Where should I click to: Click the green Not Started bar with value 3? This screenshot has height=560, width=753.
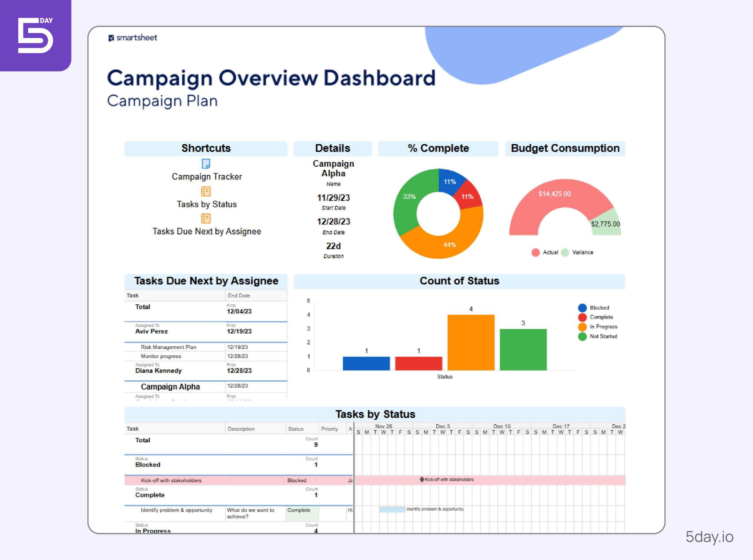[x=523, y=349]
